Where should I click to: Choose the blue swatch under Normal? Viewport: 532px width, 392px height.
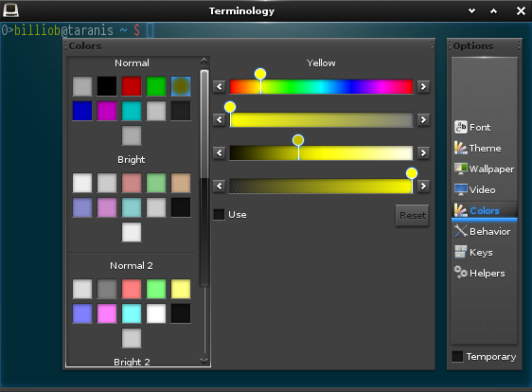tap(82, 111)
